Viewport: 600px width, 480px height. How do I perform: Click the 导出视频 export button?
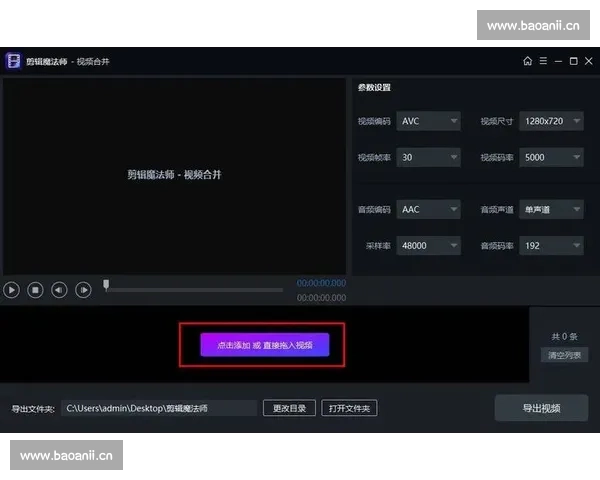(x=541, y=408)
